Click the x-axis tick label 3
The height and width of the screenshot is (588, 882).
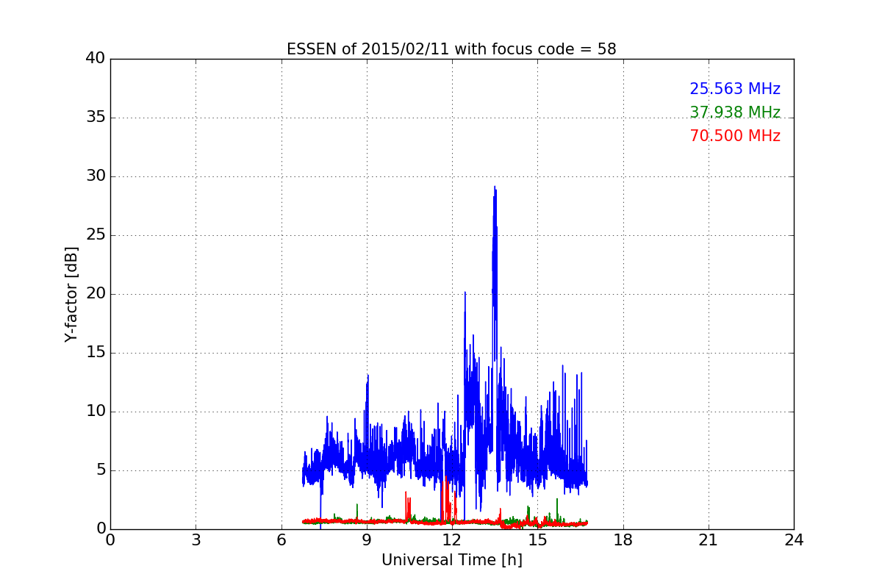click(196, 540)
